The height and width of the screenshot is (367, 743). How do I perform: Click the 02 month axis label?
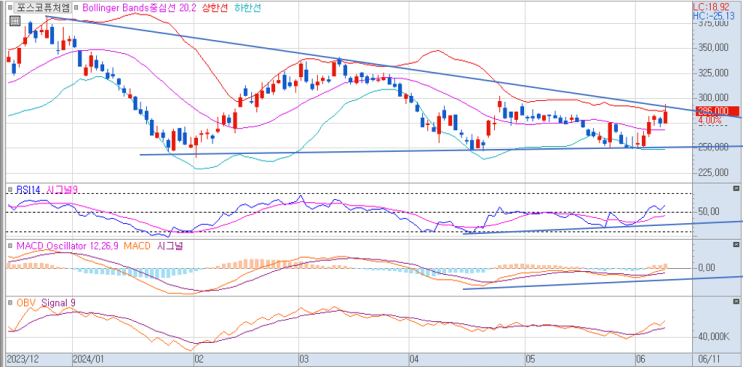coord(199,359)
